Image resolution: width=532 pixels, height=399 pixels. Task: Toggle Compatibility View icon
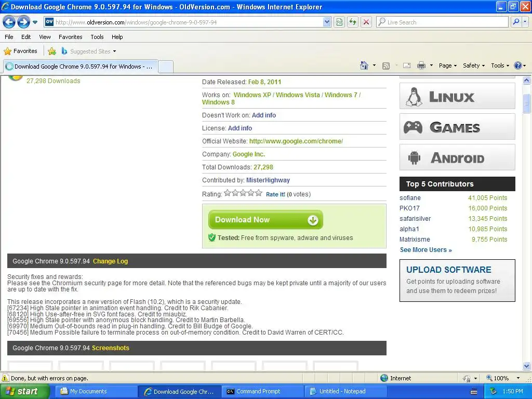pos(339,22)
